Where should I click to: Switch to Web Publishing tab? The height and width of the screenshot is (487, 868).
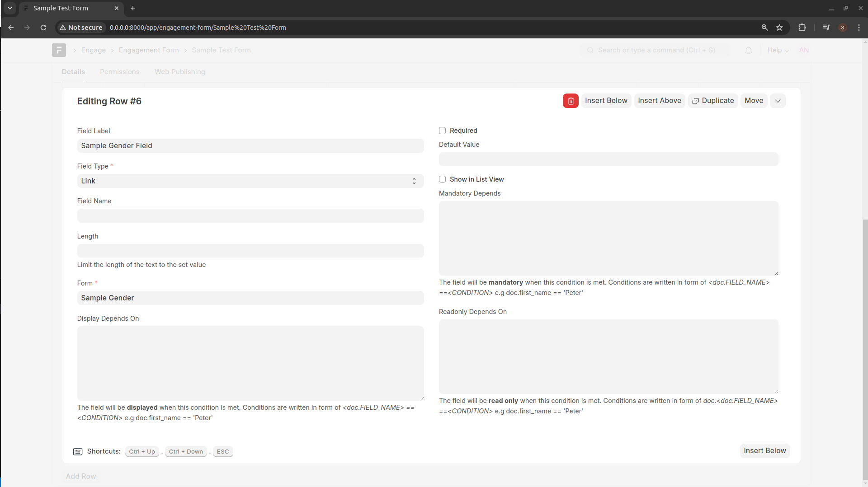coord(180,72)
